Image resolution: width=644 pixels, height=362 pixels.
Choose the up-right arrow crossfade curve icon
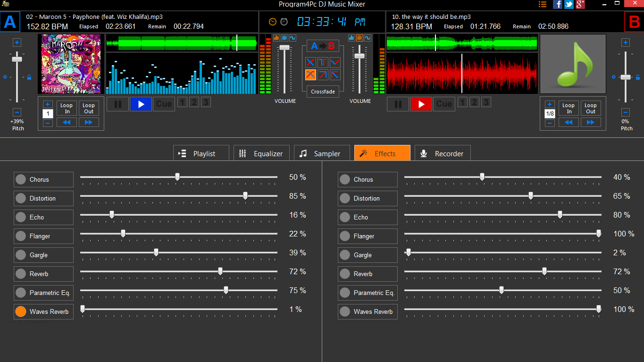(x=323, y=75)
